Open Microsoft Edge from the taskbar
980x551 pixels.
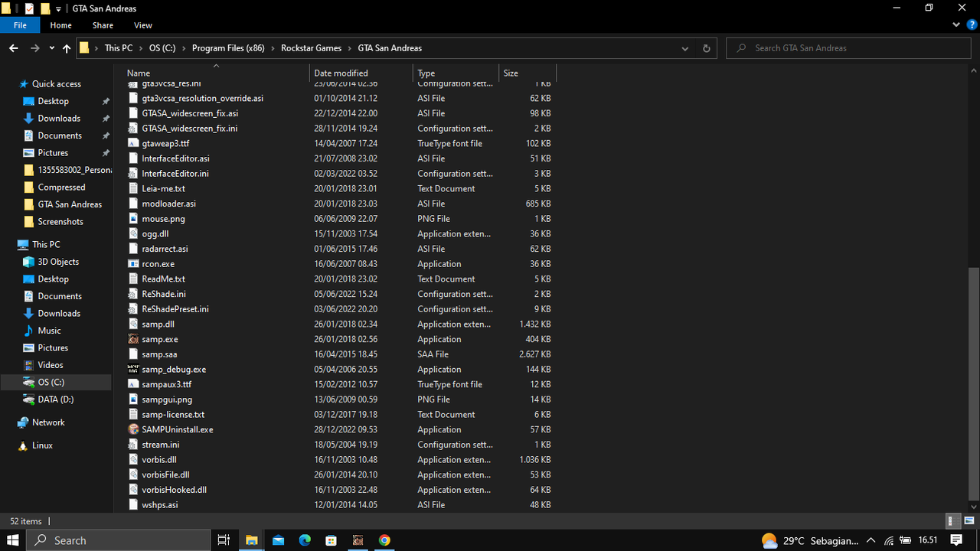tap(305, 540)
